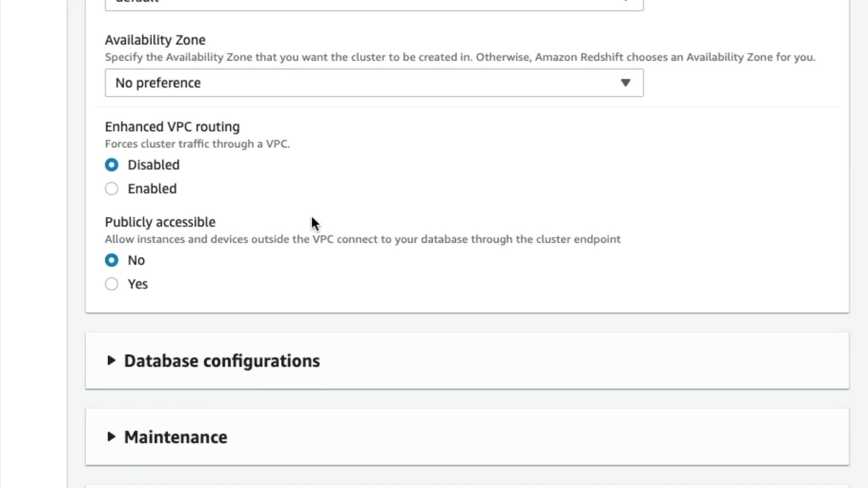Click the 'Maintenance' heading text

tap(175, 437)
